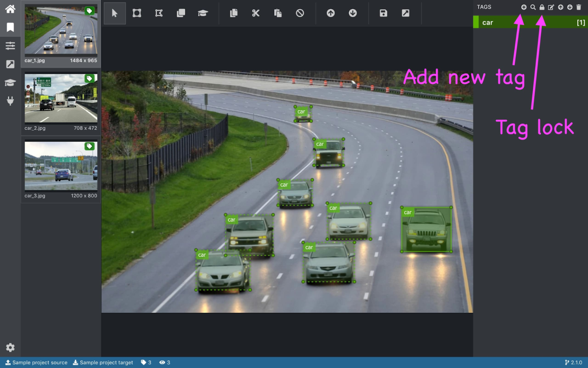The width and height of the screenshot is (588, 368).
Task: Cut regions using the scissors icon
Action: [255, 13]
